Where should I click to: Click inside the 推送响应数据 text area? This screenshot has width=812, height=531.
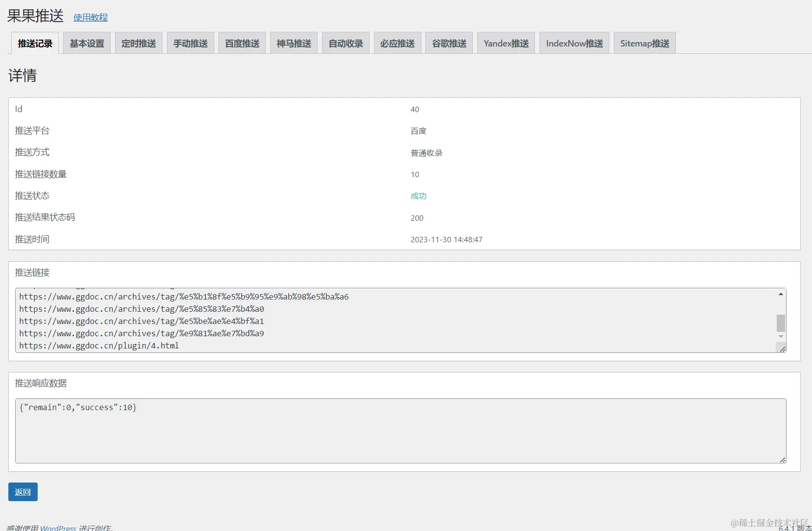tap(401, 431)
